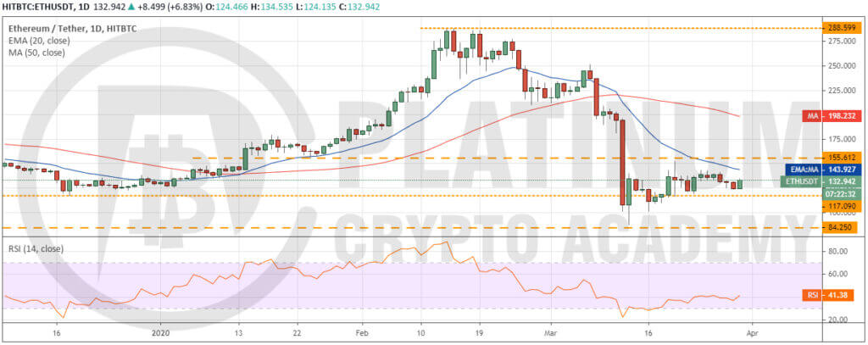This screenshot has width=868, height=345.
Task: Click the 2020 date axis label
Action: tap(160, 335)
